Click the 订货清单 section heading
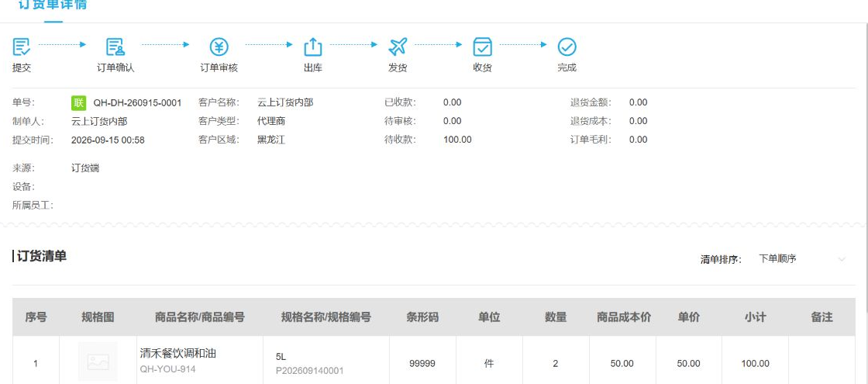 coord(42,256)
